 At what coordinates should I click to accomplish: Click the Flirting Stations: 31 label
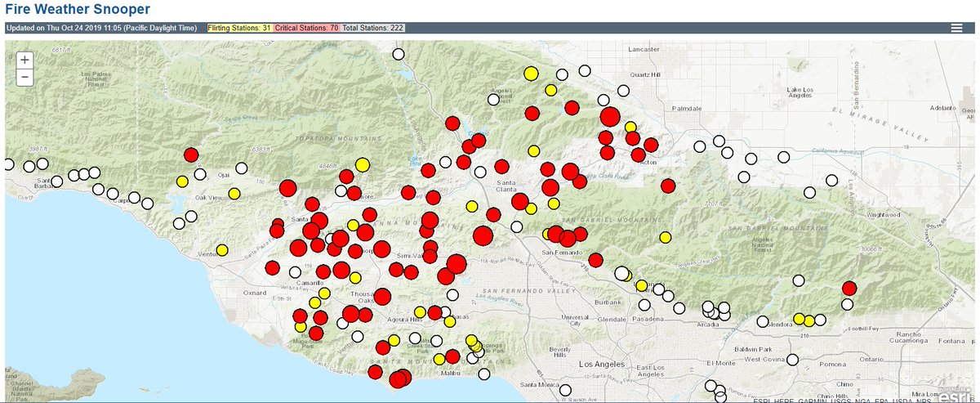239,28
